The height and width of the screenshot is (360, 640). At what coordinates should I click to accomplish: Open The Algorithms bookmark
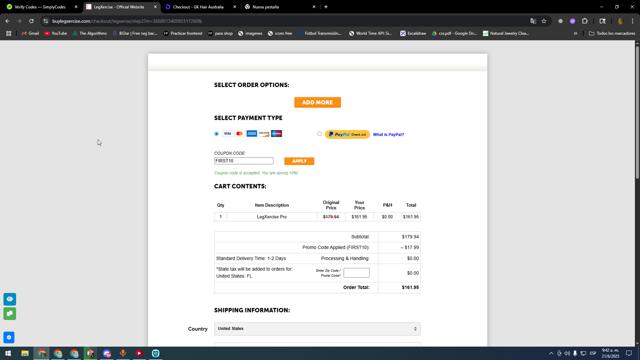(x=89, y=33)
